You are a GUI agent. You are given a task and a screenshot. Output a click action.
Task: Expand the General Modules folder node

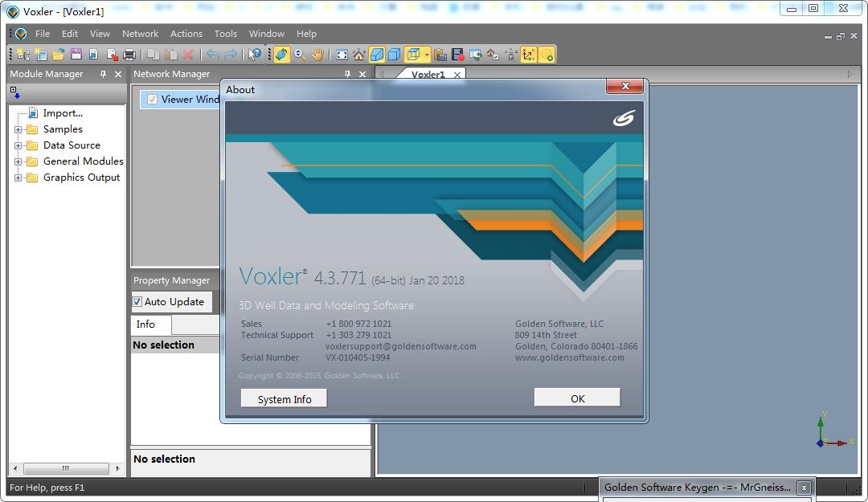tap(18, 161)
